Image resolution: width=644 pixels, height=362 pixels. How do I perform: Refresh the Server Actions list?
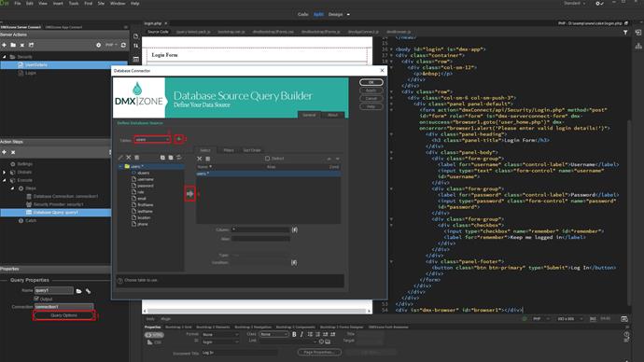point(123,45)
